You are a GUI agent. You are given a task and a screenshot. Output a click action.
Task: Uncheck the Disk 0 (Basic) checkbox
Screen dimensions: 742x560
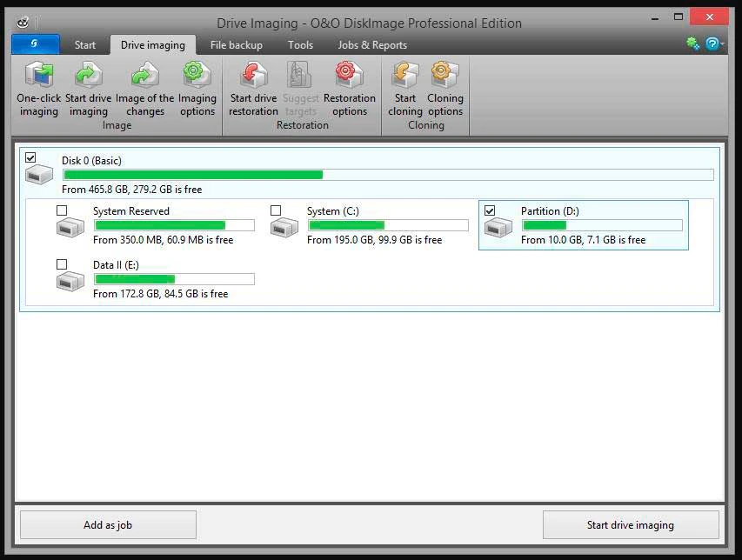30,157
